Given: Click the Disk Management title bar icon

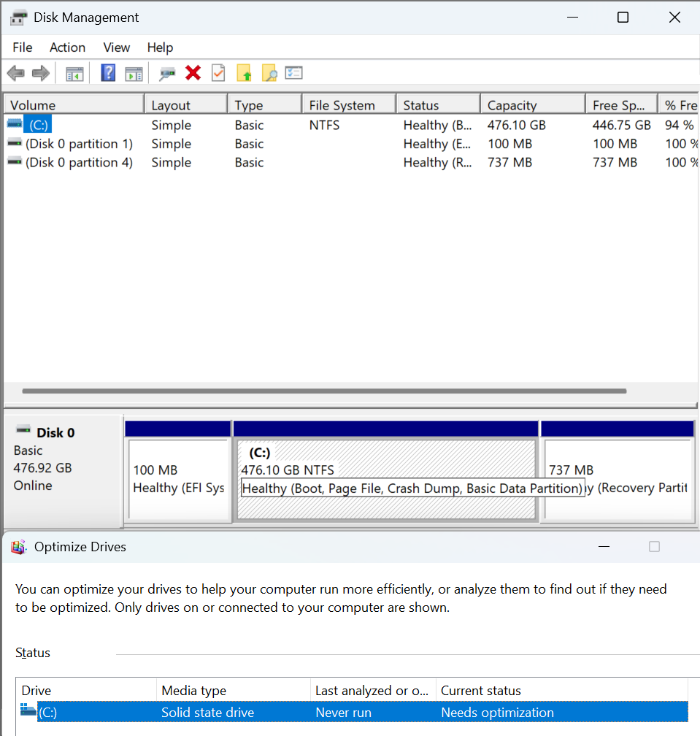Looking at the screenshot, I should 19,18.
